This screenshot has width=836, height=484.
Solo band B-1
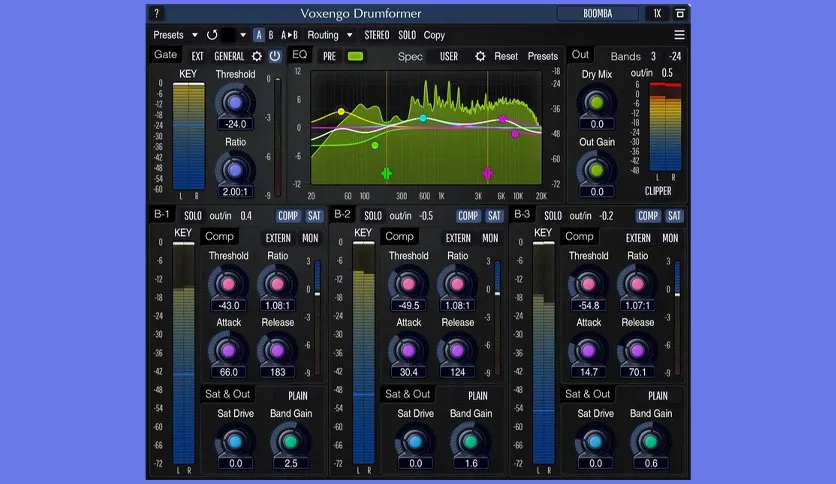[x=193, y=216]
